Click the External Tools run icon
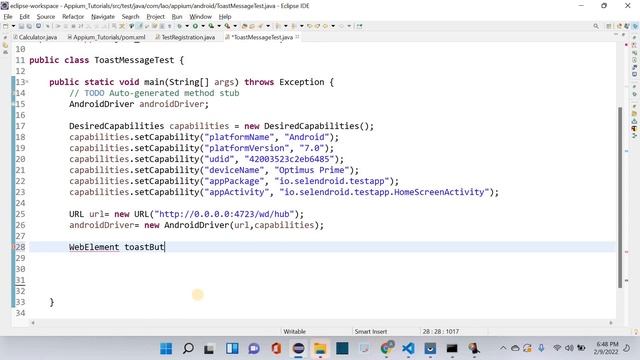The height and width of the screenshot is (360, 640). coord(227,26)
